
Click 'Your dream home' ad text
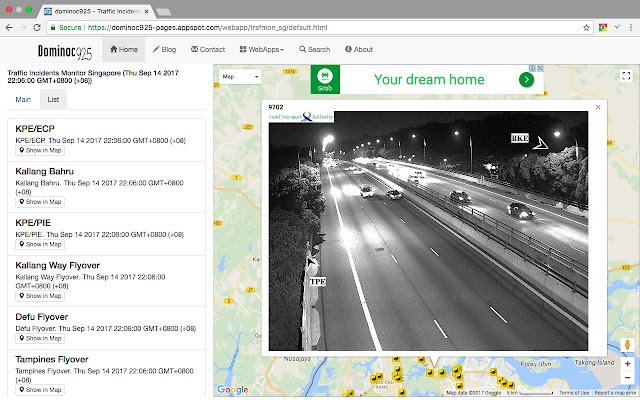(429, 79)
